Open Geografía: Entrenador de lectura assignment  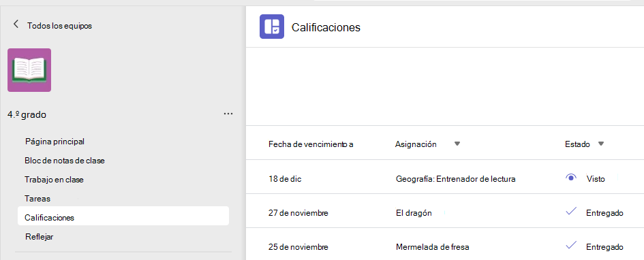[x=455, y=179]
